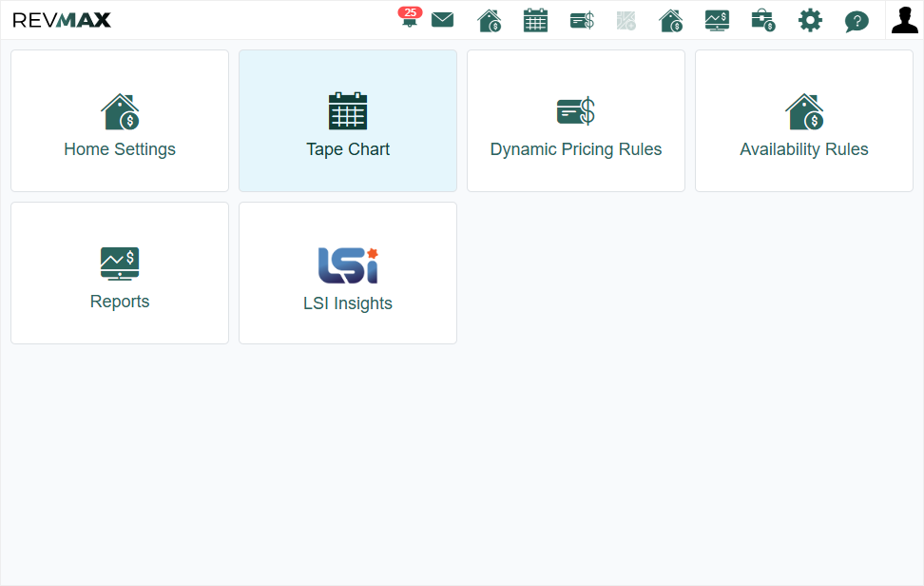Screen dimensions: 924x586
Task: Open the user profile silhouette icon
Action: point(905,20)
